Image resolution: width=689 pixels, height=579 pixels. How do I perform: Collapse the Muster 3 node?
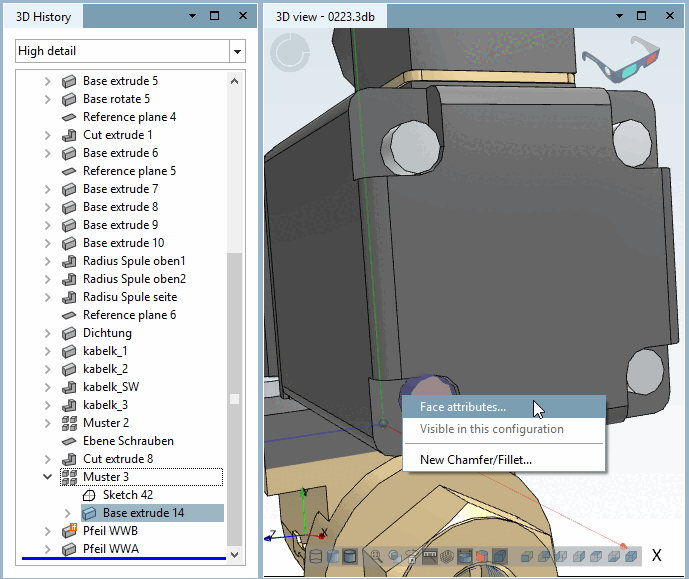tap(47, 477)
